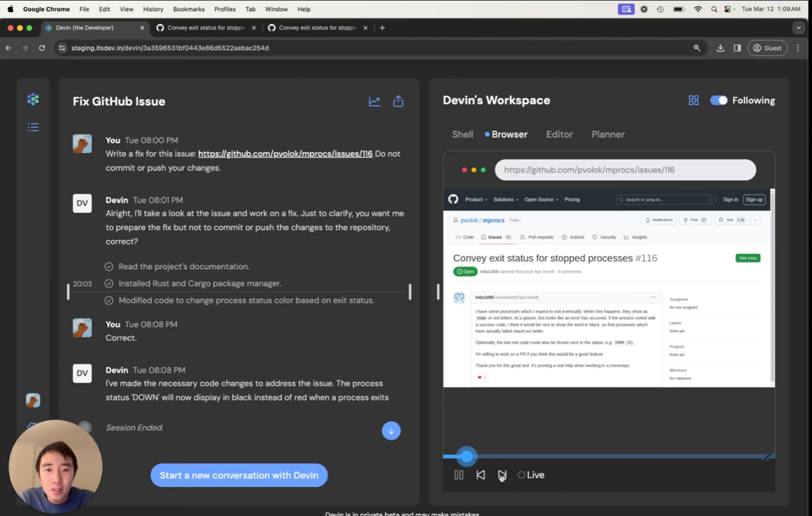Open the sessions list icon in sidebar
Viewport: 812px width, 516px height.
coord(33,127)
